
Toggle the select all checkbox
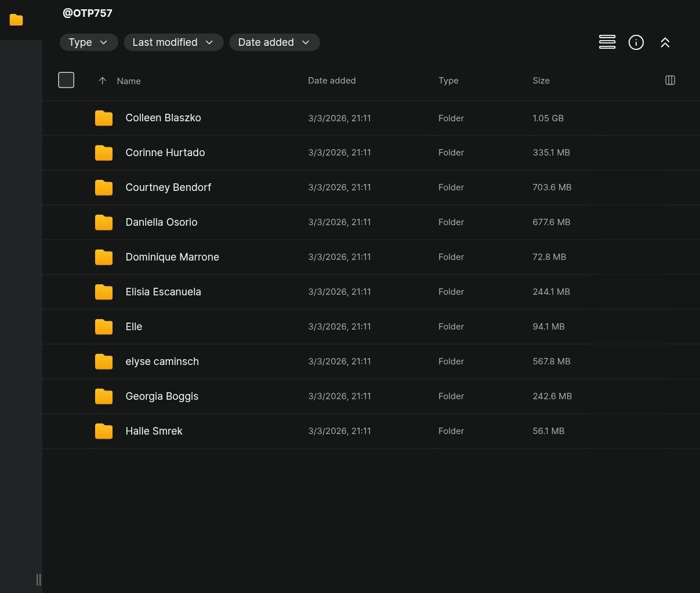click(66, 80)
